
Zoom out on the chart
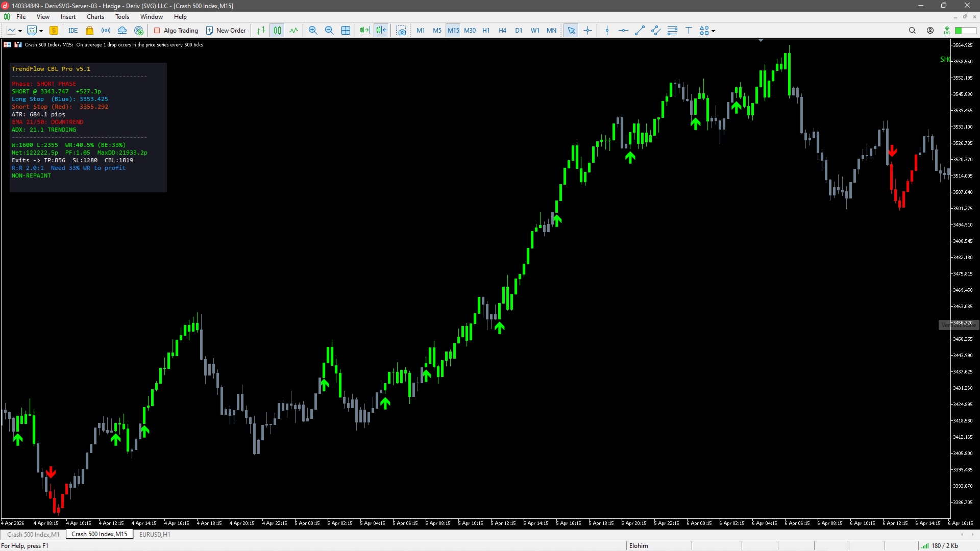(329, 31)
